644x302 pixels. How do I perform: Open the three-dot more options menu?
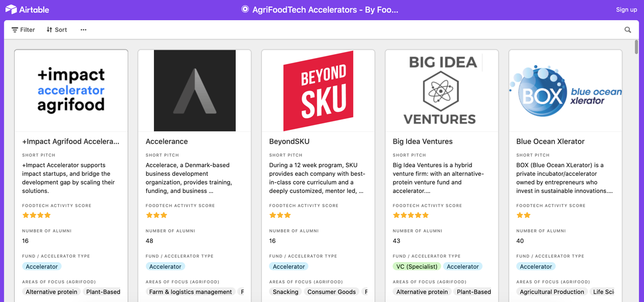click(84, 29)
